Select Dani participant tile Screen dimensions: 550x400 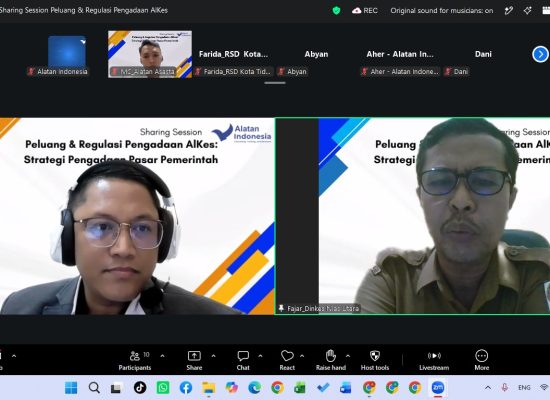click(x=483, y=54)
